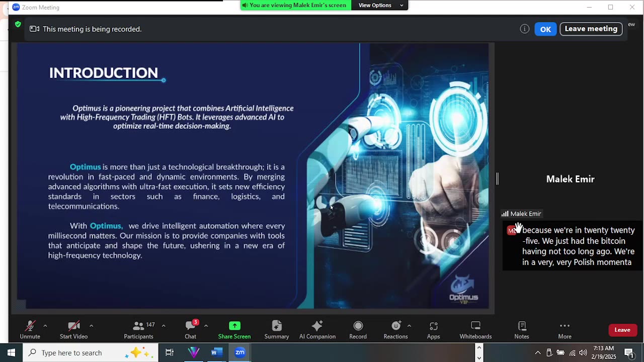
Task: Click the shared Introduction slide
Action: point(253,175)
